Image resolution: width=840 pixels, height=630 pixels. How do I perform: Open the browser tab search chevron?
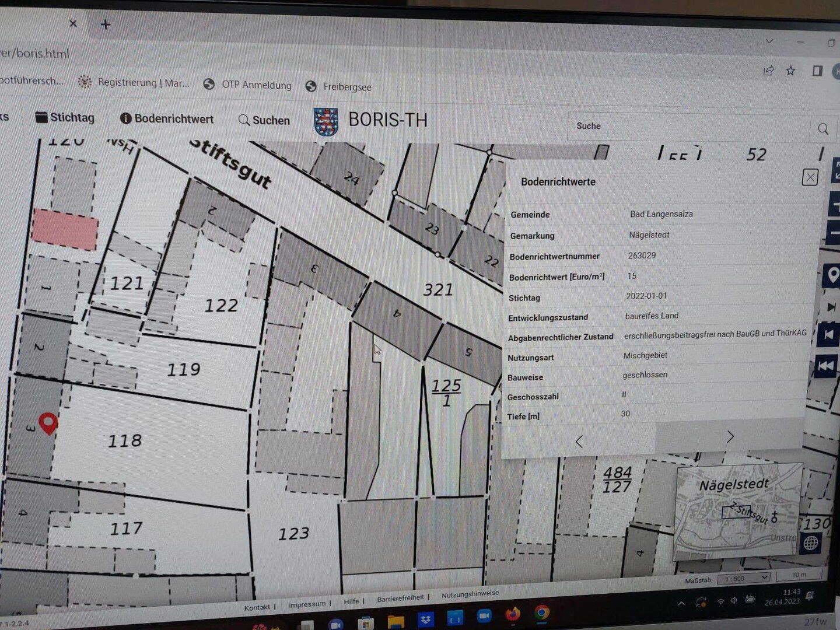[x=769, y=41]
